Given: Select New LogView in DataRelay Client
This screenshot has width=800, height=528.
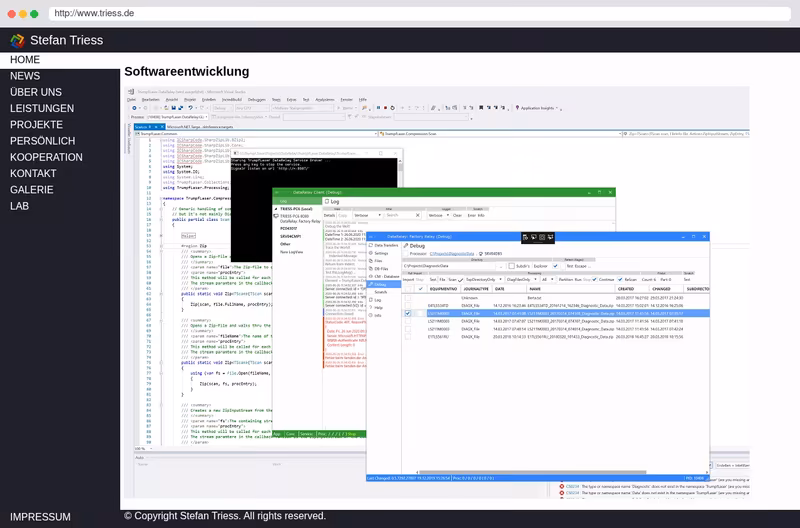Looking at the screenshot, I should [x=291, y=252].
